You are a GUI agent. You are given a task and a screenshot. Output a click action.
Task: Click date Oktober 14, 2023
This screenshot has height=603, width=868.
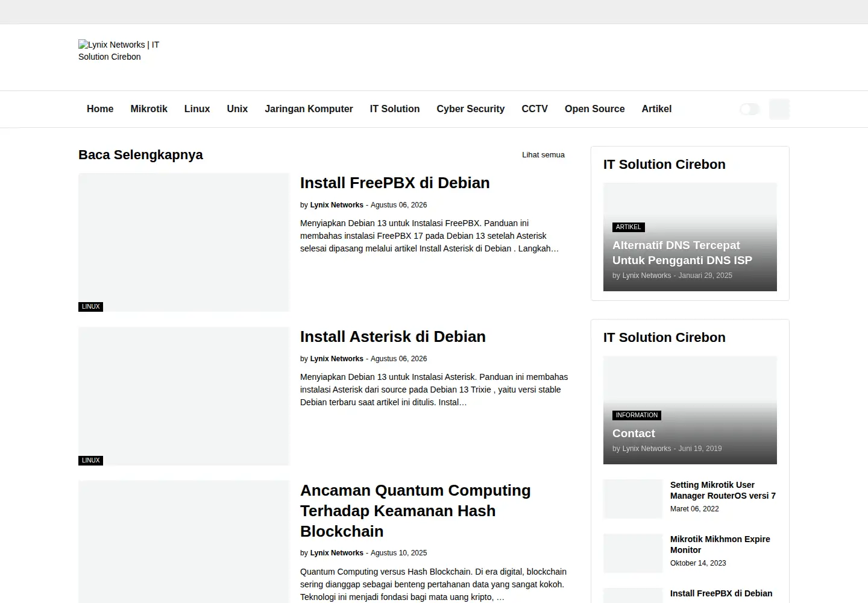698,563
